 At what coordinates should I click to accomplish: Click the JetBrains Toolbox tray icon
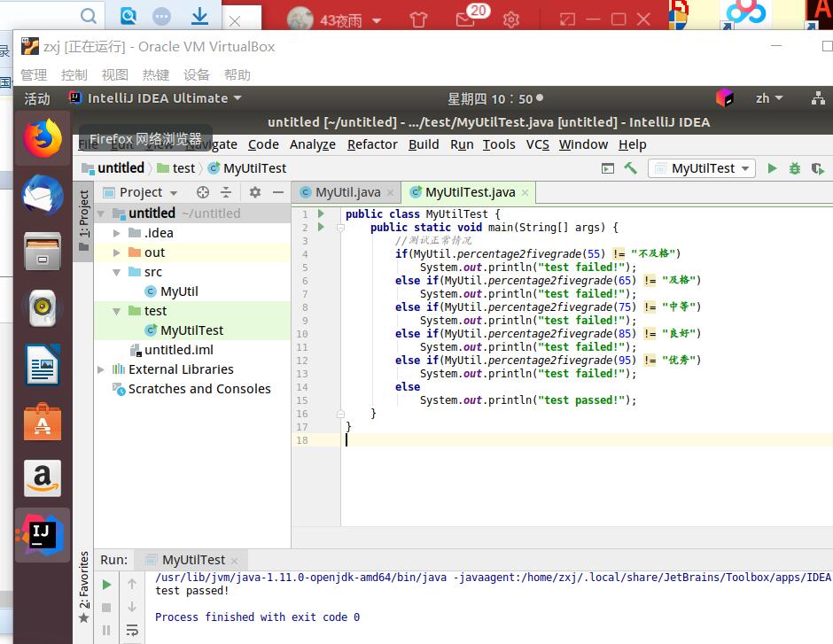[725, 97]
